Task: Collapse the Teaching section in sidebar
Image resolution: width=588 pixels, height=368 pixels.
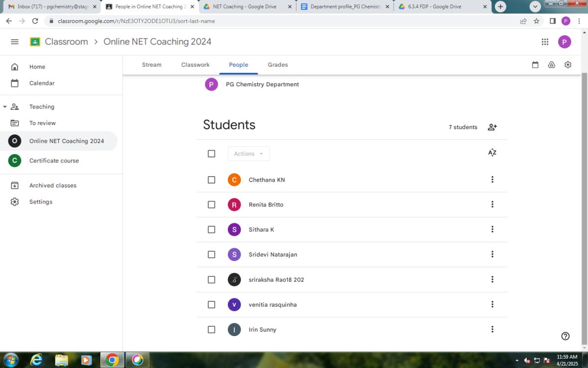Action: 5,106
